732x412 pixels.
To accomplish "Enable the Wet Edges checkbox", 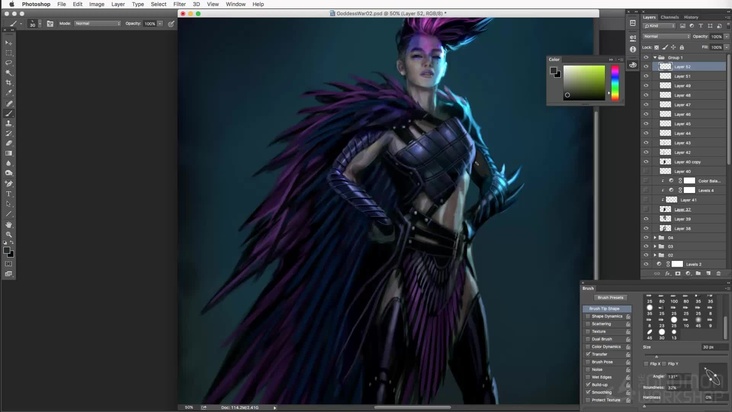I will coord(588,377).
